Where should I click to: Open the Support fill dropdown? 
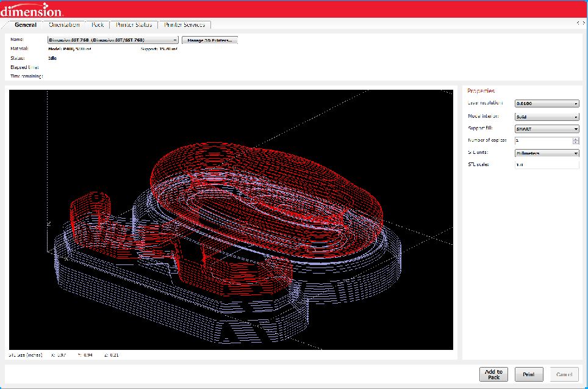point(547,129)
